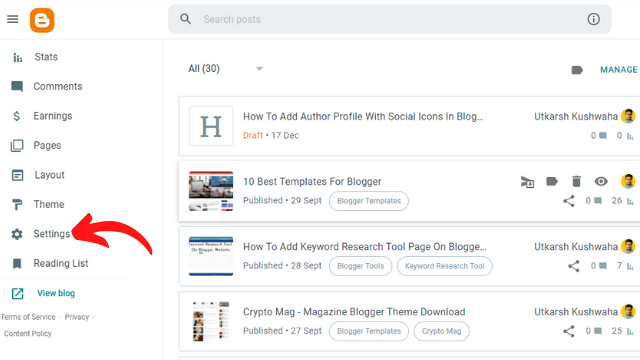Click author avatar on draft post row
The image size is (640, 360).
coord(628,116)
